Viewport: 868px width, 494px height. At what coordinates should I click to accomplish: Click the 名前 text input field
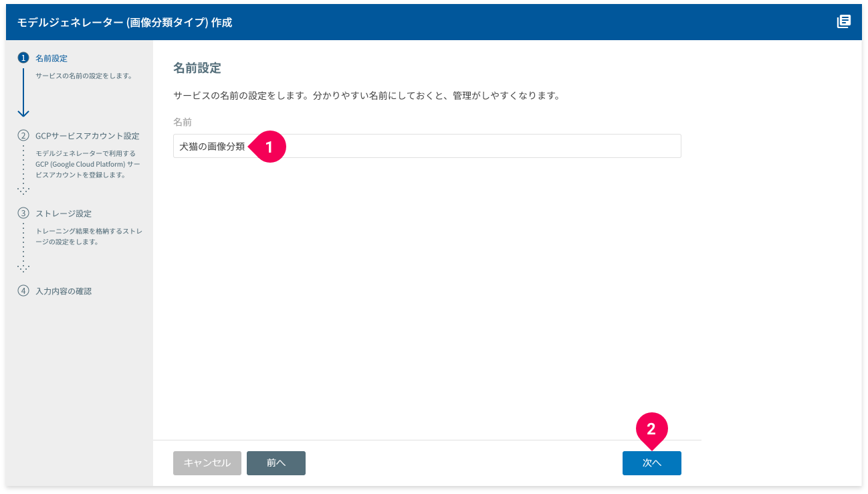[427, 146]
